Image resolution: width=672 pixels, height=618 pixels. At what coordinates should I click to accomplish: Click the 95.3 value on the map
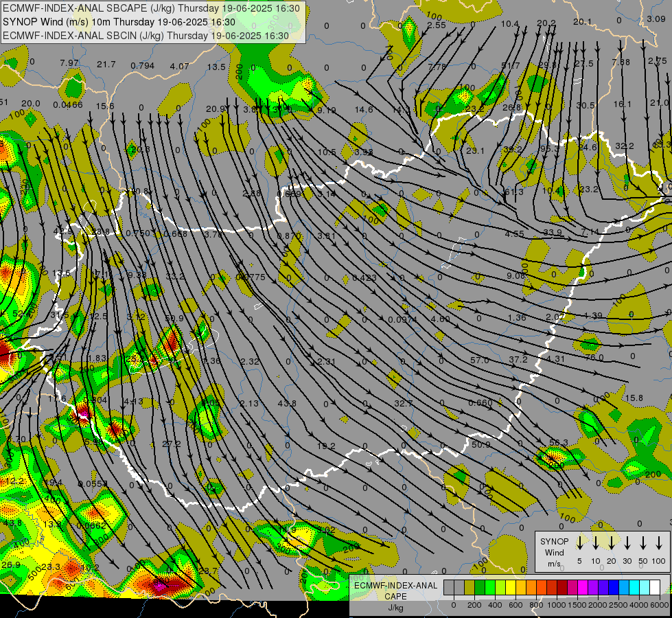coord(550,149)
